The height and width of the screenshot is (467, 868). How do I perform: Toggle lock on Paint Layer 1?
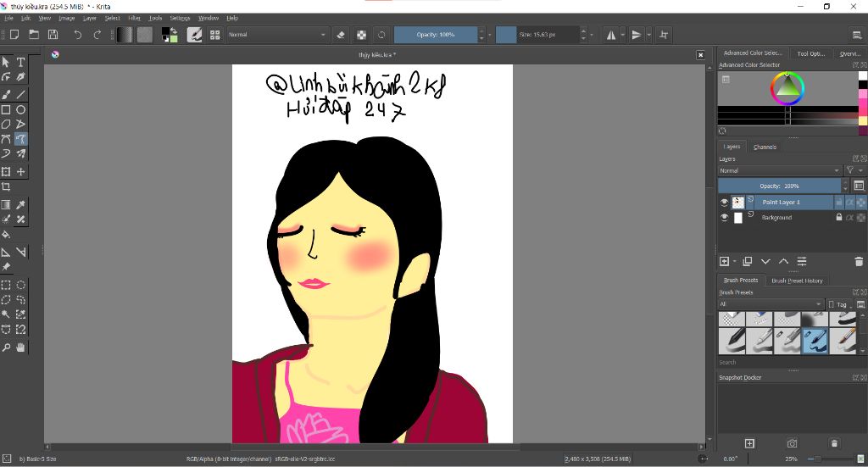pos(838,203)
